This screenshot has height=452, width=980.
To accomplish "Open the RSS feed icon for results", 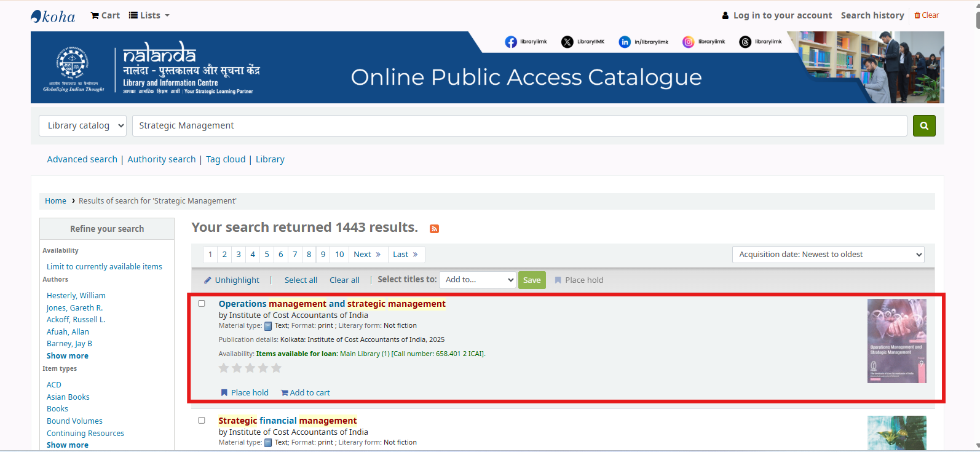I will [x=434, y=229].
